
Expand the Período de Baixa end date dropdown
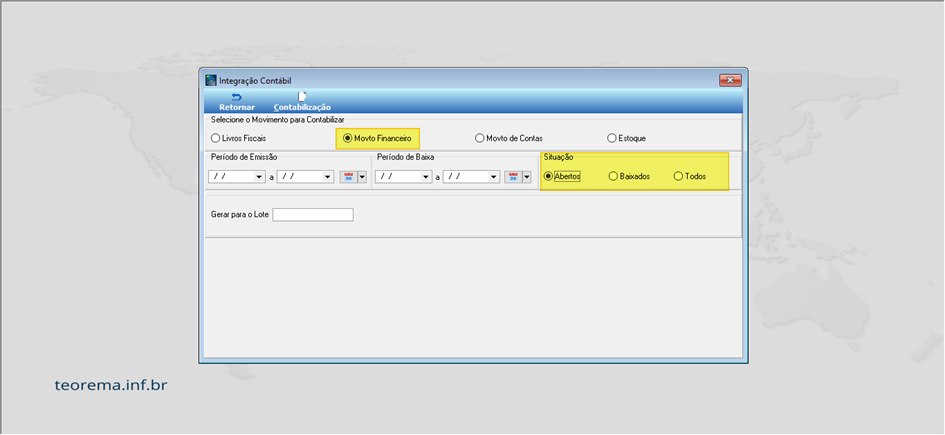click(x=494, y=177)
